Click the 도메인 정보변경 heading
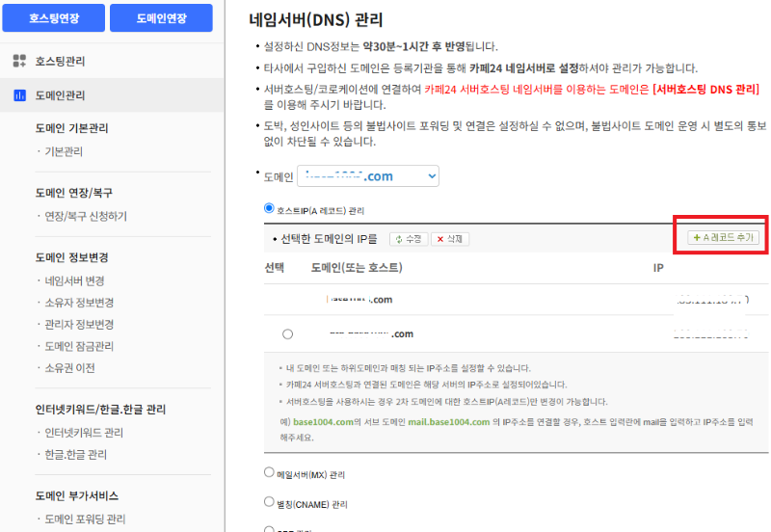 coord(71,257)
